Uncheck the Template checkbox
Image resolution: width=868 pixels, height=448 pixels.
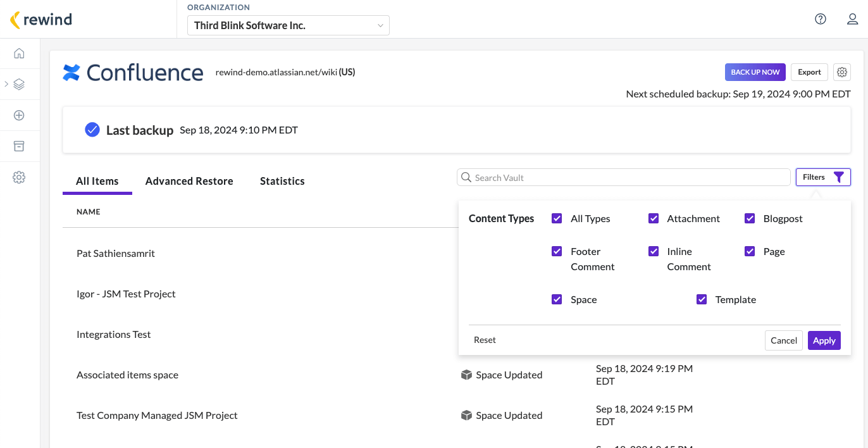702,299
